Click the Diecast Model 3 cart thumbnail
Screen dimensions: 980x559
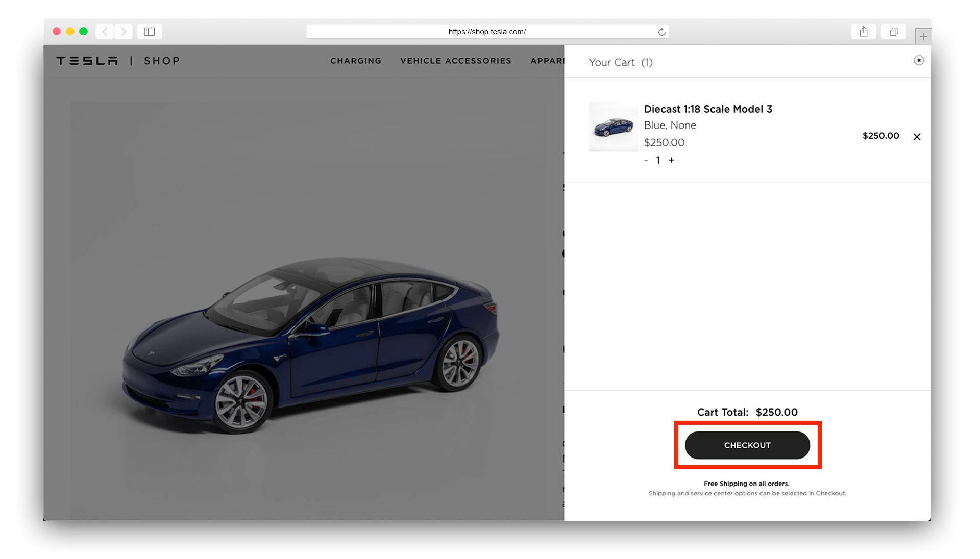point(613,127)
